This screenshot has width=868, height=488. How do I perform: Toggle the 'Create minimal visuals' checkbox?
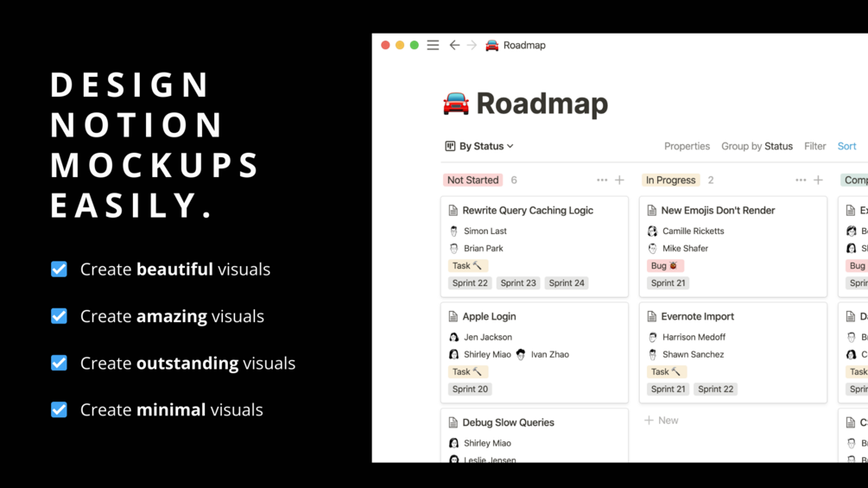60,409
